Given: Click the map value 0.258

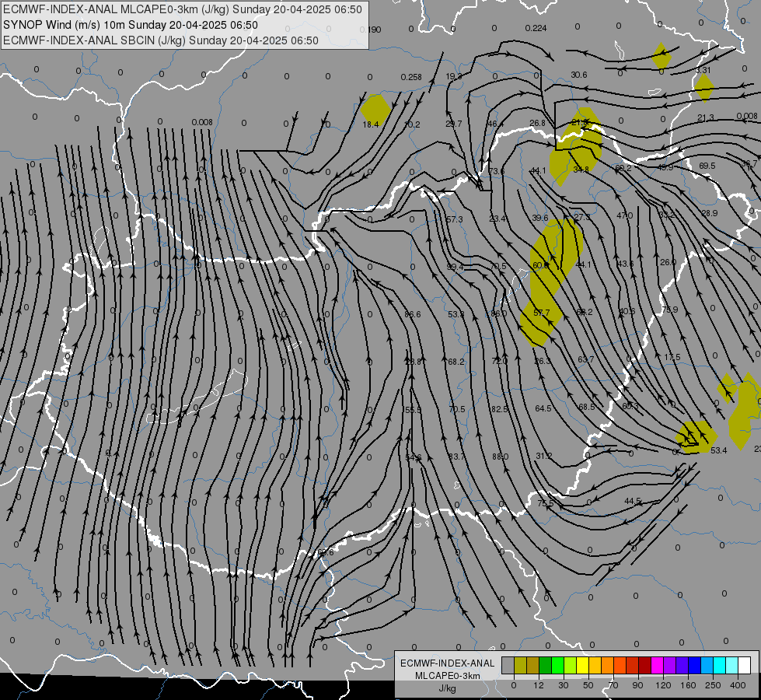Looking at the screenshot, I should (x=411, y=77).
